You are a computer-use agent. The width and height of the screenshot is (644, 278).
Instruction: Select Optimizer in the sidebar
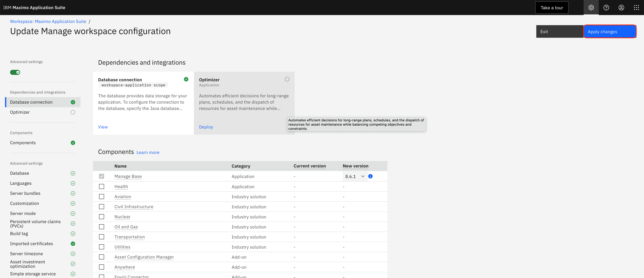(x=43, y=112)
